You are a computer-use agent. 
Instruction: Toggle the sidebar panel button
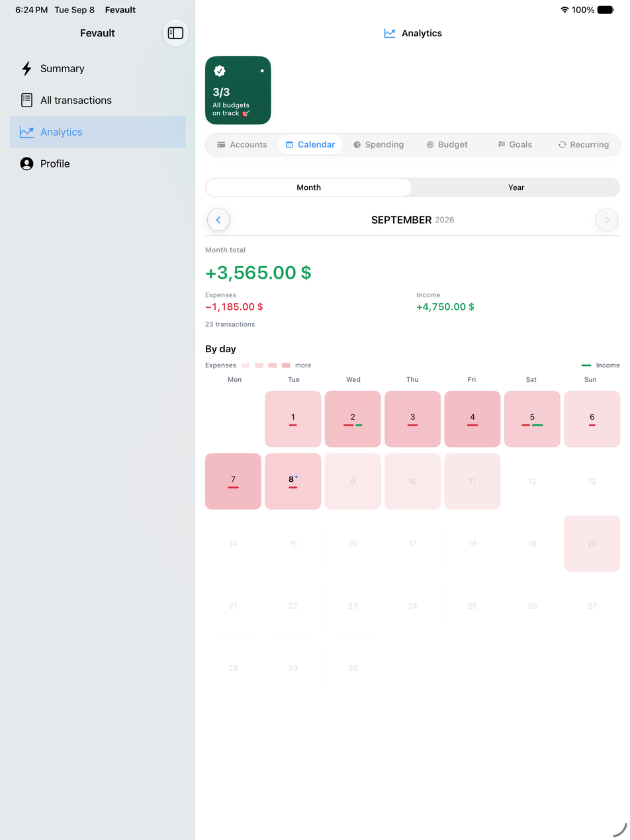click(175, 33)
